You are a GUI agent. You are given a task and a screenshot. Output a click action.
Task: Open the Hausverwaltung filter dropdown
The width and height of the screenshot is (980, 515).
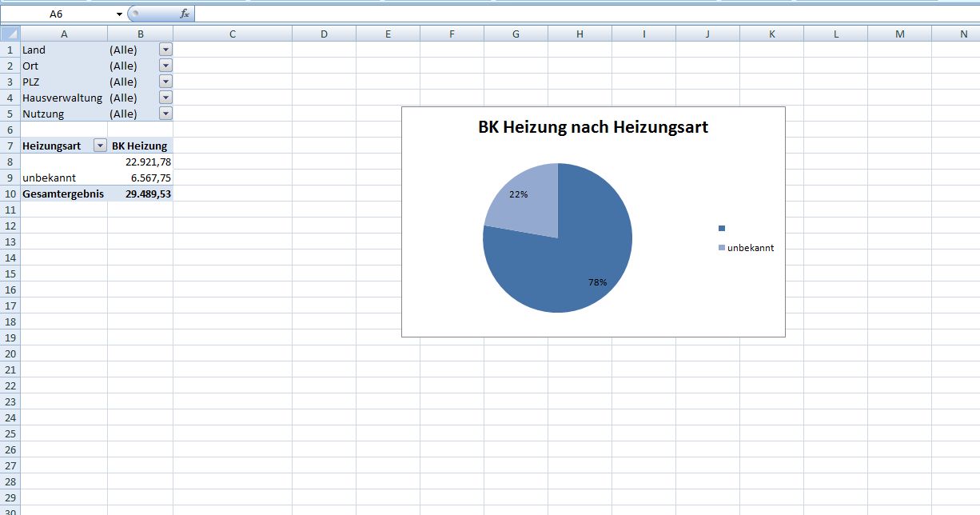point(165,98)
